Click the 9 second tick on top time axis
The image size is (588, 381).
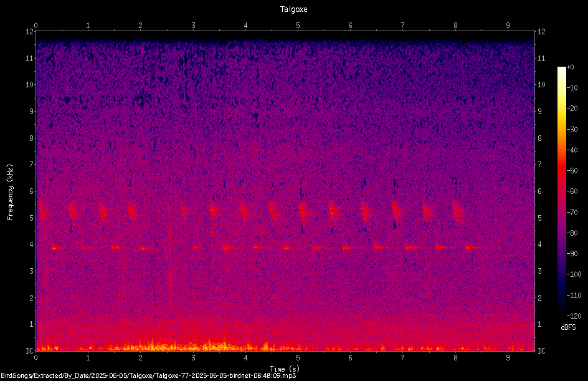pyautogui.click(x=508, y=25)
